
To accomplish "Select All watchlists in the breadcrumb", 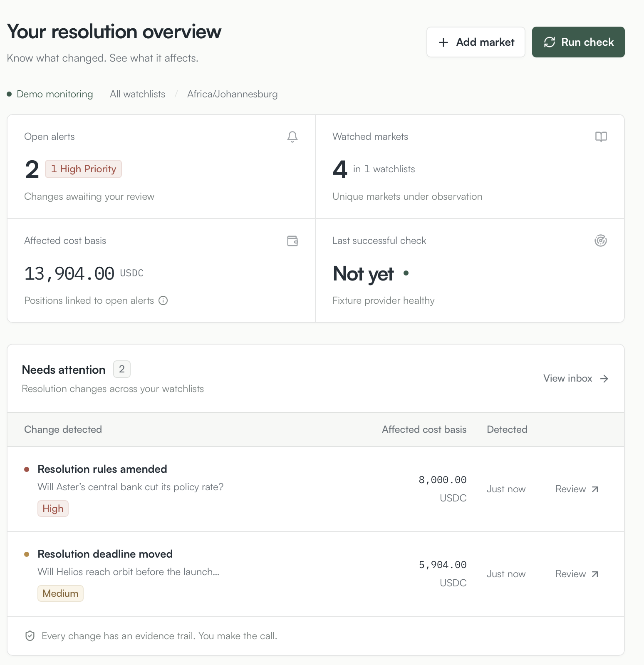I will coord(137,94).
